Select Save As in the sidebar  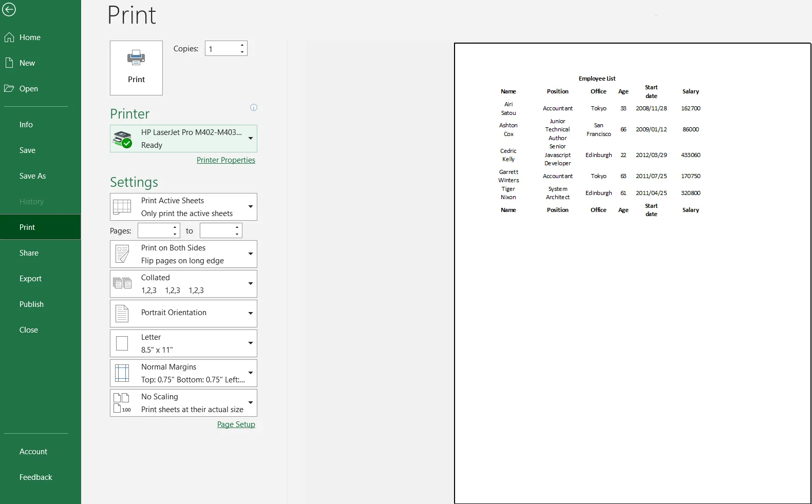[40, 176]
